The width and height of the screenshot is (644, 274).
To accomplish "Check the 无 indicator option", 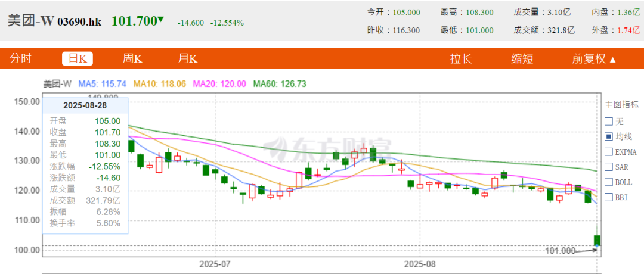I will pyautogui.click(x=609, y=122).
